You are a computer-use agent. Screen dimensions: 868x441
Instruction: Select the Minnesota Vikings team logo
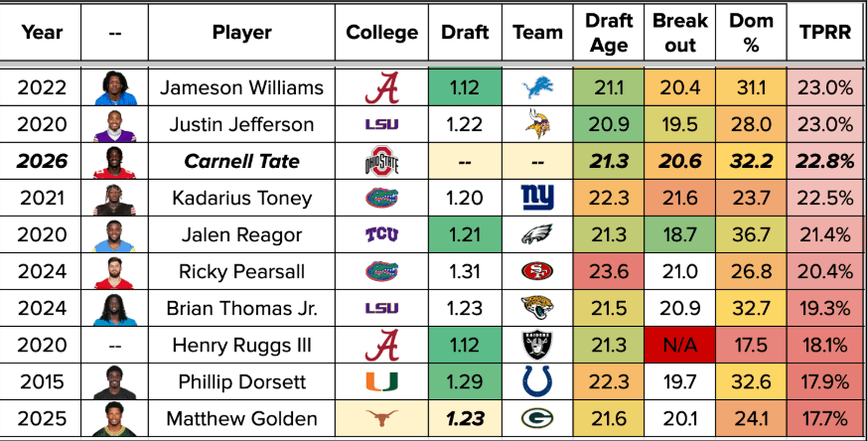tap(537, 125)
